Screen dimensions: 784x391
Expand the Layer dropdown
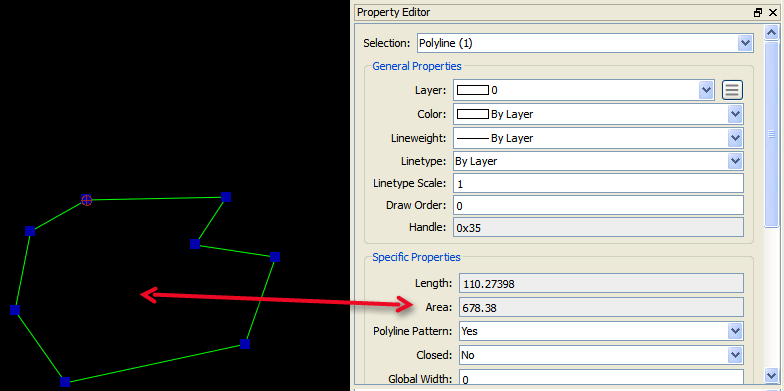tap(706, 90)
